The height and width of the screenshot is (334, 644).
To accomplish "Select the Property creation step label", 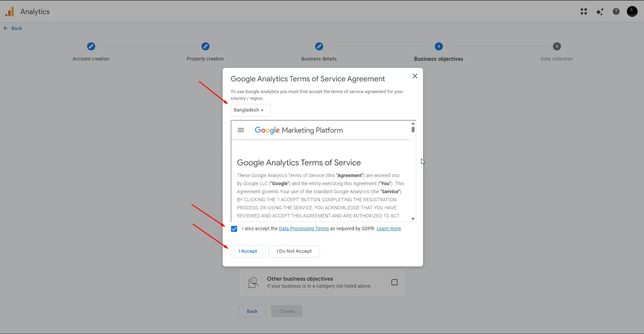I will click(x=205, y=59).
